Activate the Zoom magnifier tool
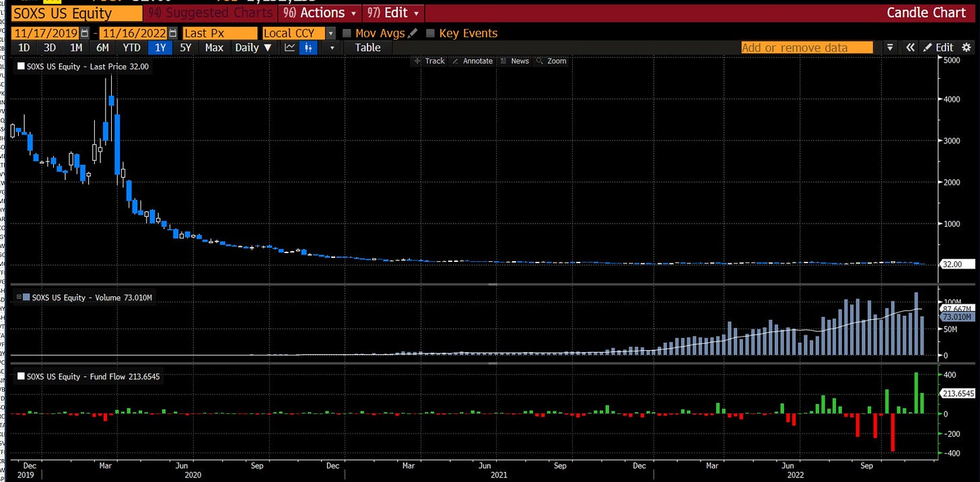 [552, 61]
